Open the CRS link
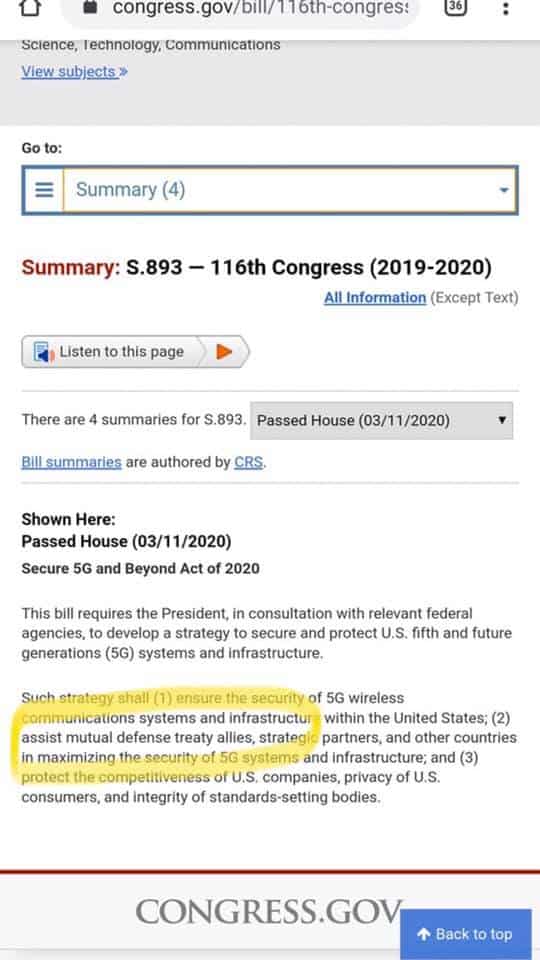540x960 pixels. click(249, 462)
